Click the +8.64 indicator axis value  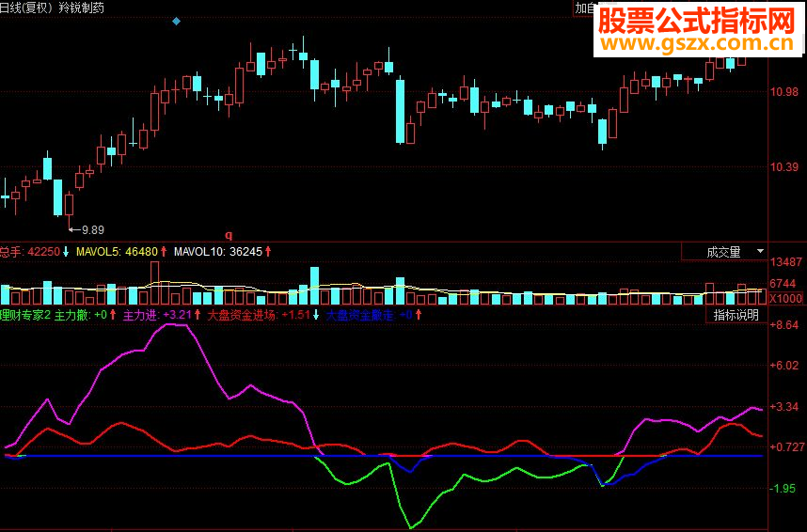click(x=783, y=325)
